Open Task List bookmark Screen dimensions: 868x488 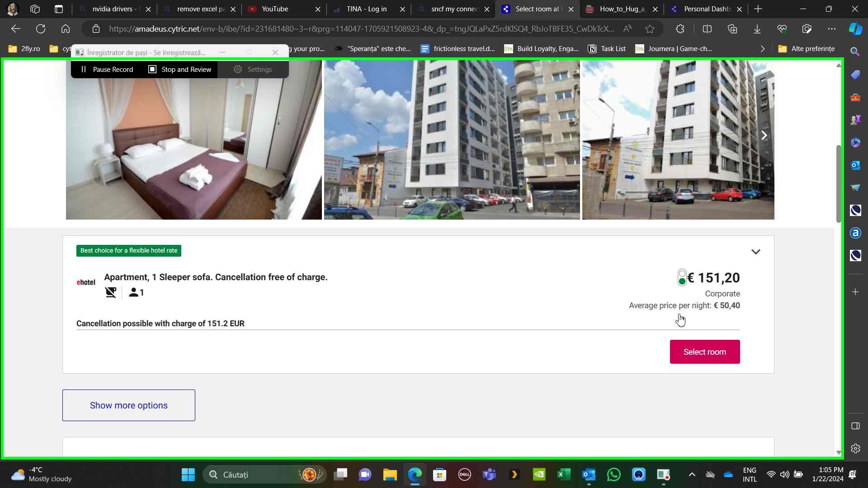click(607, 49)
